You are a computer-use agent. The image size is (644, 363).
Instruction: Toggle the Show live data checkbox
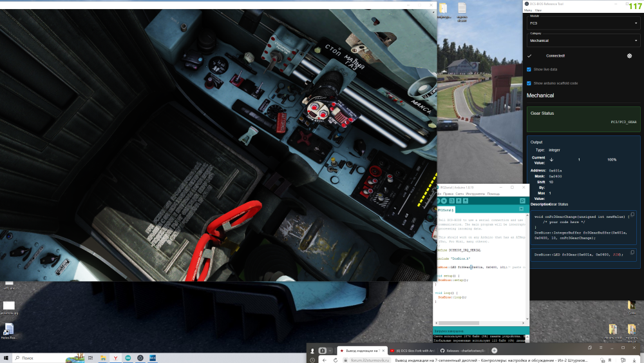(529, 69)
